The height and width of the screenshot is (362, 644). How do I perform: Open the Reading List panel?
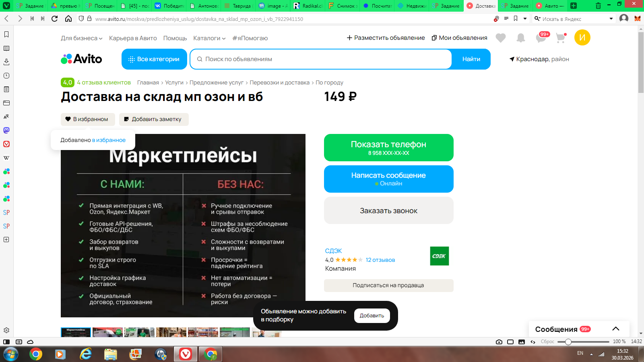click(6, 48)
